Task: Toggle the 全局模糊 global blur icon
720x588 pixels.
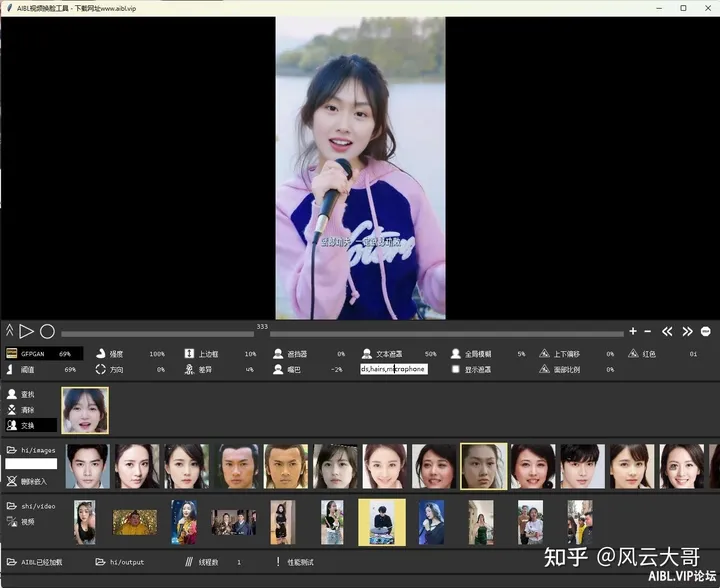Action: (456, 353)
